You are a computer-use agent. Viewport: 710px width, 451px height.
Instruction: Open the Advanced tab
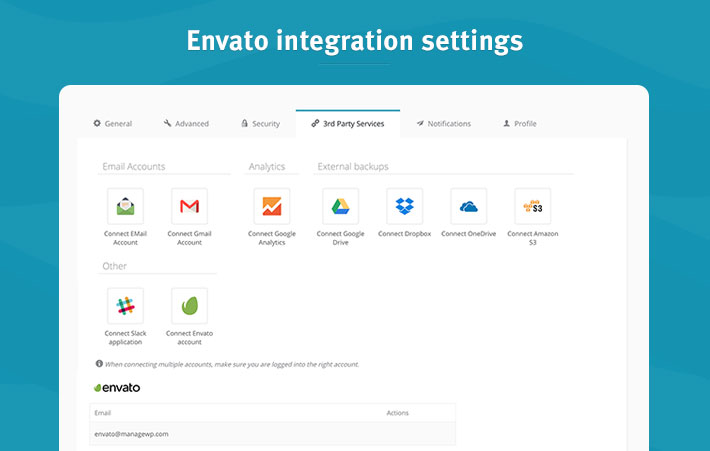[186, 124]
